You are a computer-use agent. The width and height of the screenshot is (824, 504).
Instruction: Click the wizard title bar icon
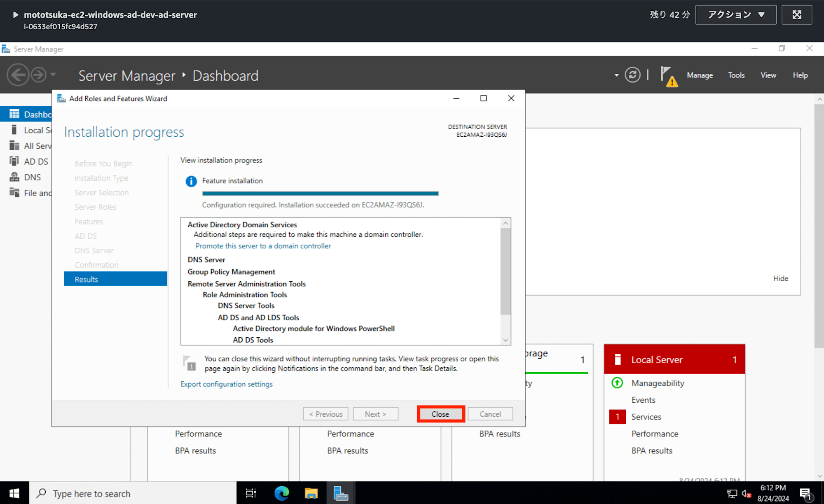coord(61,98)
